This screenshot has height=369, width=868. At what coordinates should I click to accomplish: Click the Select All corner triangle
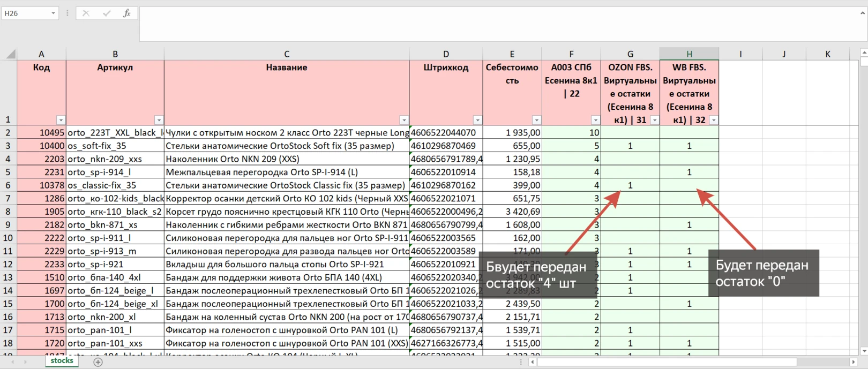tap(10, 54)
